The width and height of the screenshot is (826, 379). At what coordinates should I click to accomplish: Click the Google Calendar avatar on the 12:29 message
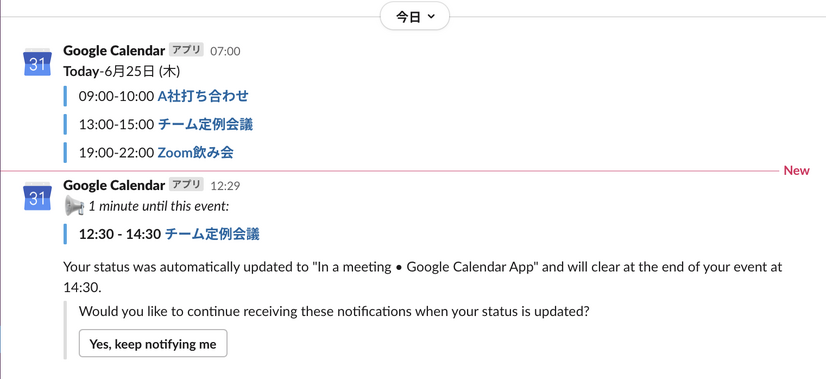click(x=37, y=197)
